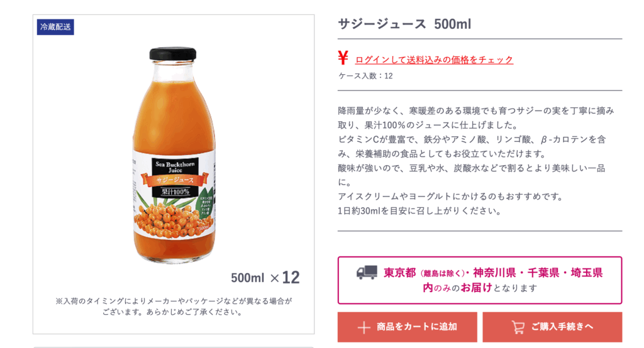Click the sea buckthorn berries illustration
Image resolution: width=644 pixels, height=348 pixels.
(169, 219)
